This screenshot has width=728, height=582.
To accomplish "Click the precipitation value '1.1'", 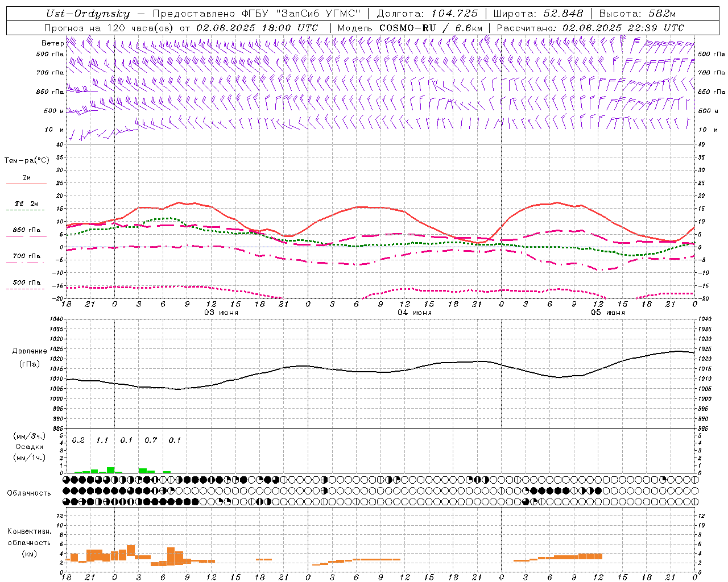I will tap(102, 440).
